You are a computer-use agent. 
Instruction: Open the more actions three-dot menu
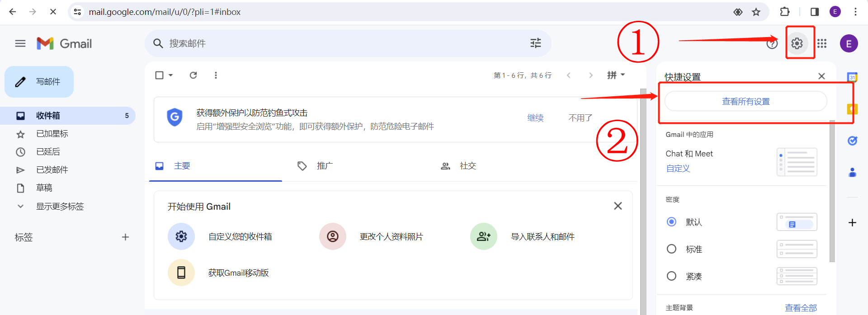coord(216,75)
